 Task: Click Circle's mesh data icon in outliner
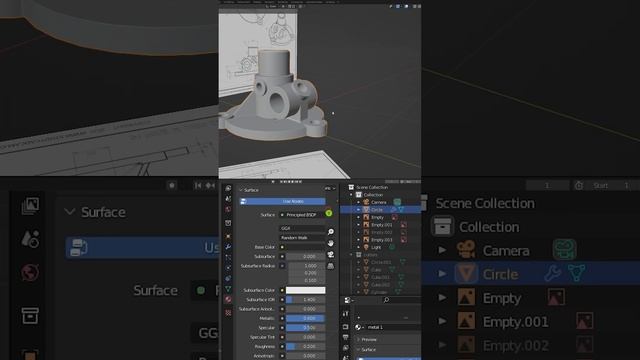[x=401, y=209]
